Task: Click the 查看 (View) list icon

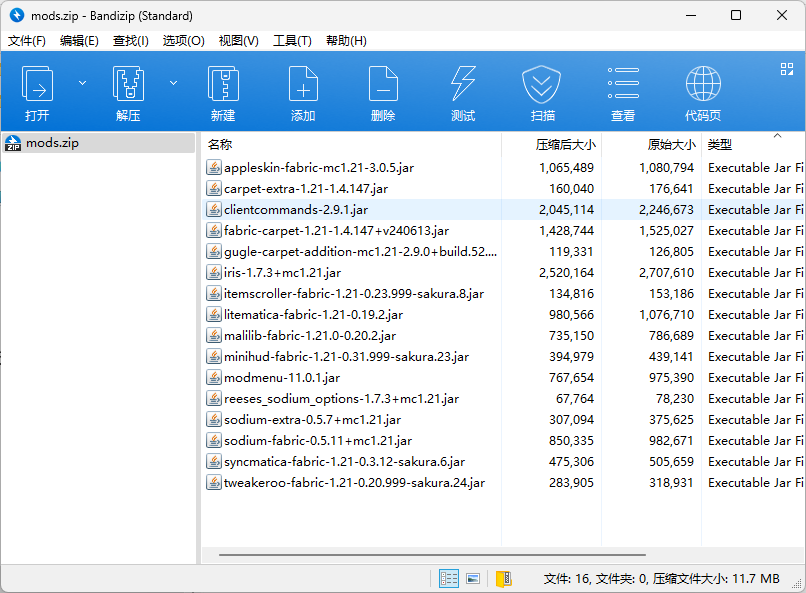Action: click(x=623, y=83)
